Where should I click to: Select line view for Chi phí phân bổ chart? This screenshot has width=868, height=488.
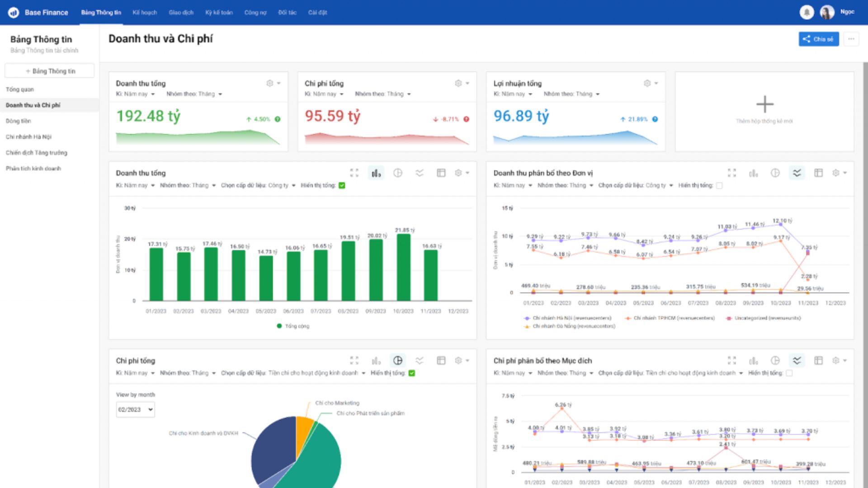797,361
